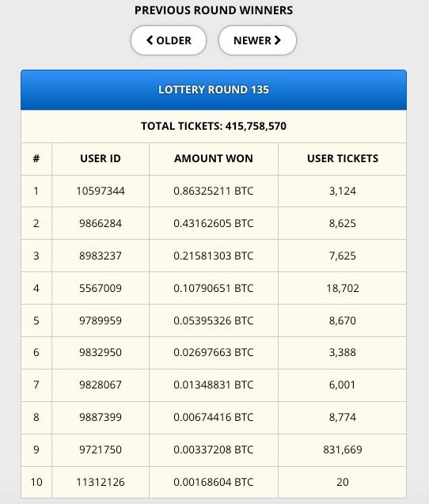Viewport: 429px width, 504px height.
Task: Click the right chevron icon on NEWER
Action: click(278, 40)
